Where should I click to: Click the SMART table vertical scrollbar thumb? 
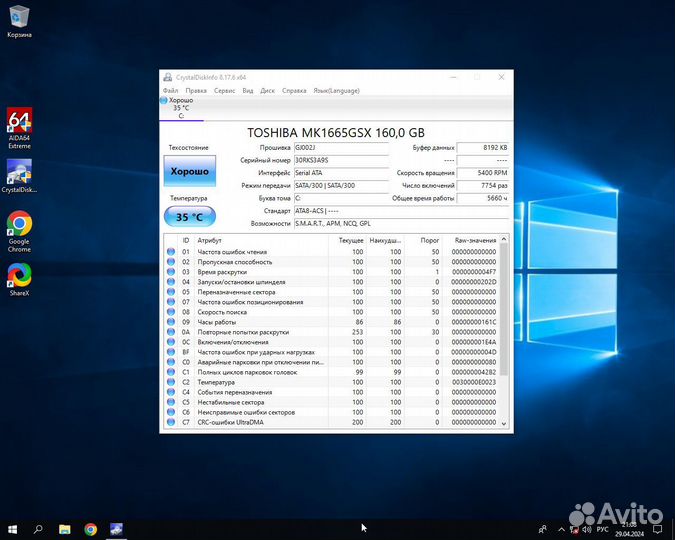[504, 308]
